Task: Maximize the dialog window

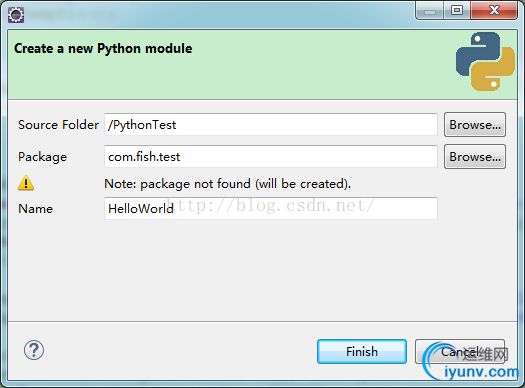Action: (457, 10)
